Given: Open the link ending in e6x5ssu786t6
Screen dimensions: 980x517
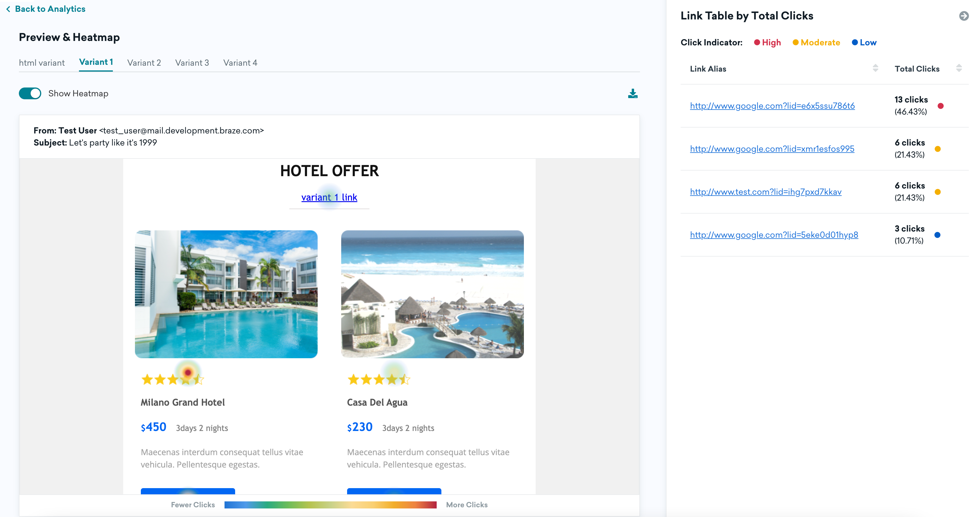Looking at the screenshot, I should pyautogui.click(x=772, y=106).
